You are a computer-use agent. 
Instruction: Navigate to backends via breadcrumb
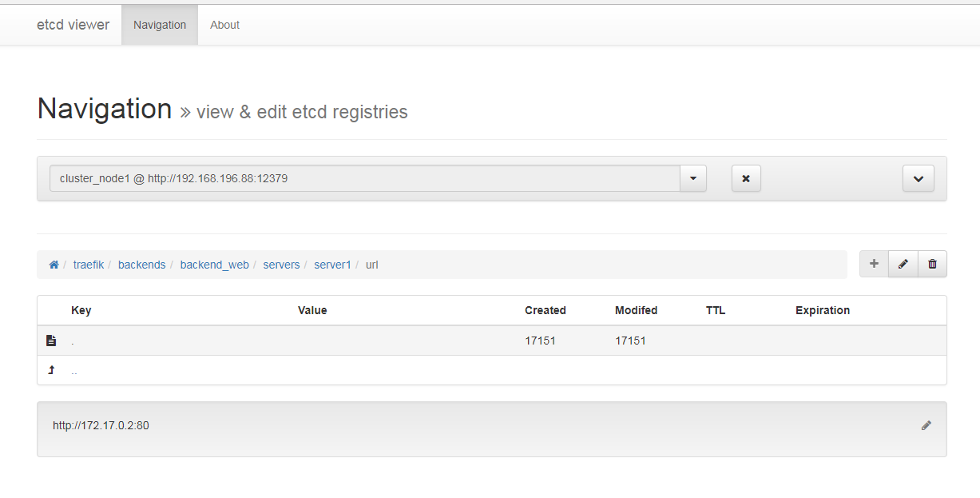point(141,264)
